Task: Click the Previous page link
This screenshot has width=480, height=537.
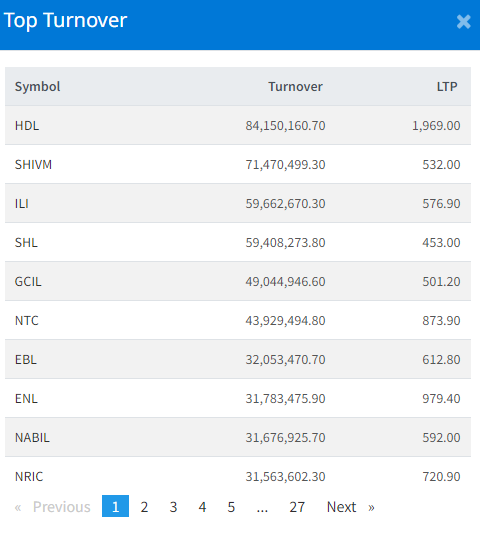Action: pyautogui.click(x=62, y=507)
